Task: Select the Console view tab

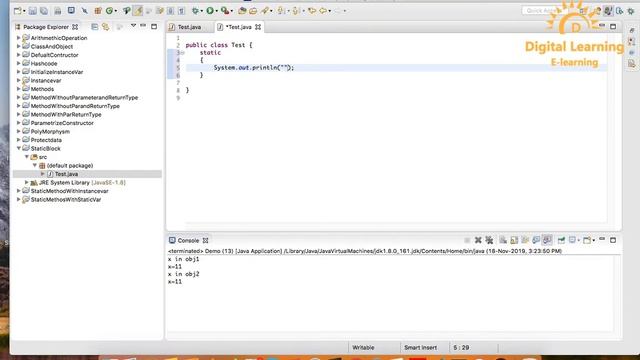Action: (x=188, y=240)
